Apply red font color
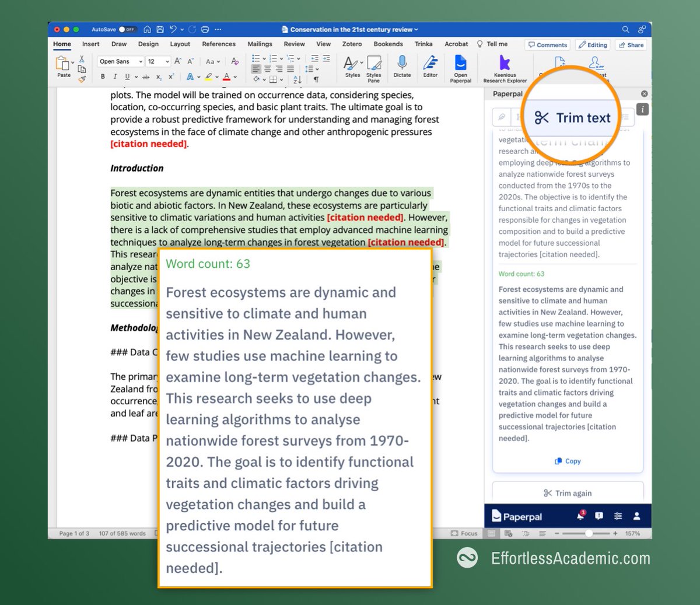 (x=227, y=76)
